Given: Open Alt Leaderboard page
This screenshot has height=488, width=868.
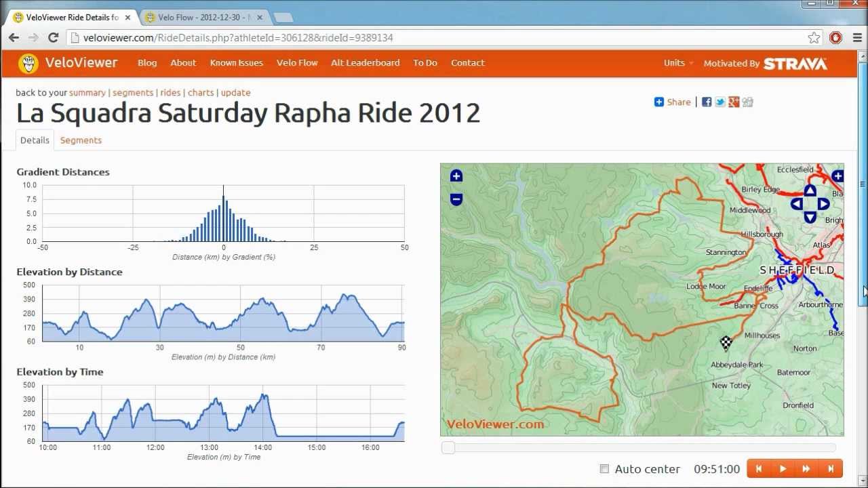Looking at the screenshot, I should pyautogui.click(x=365, y=63).
